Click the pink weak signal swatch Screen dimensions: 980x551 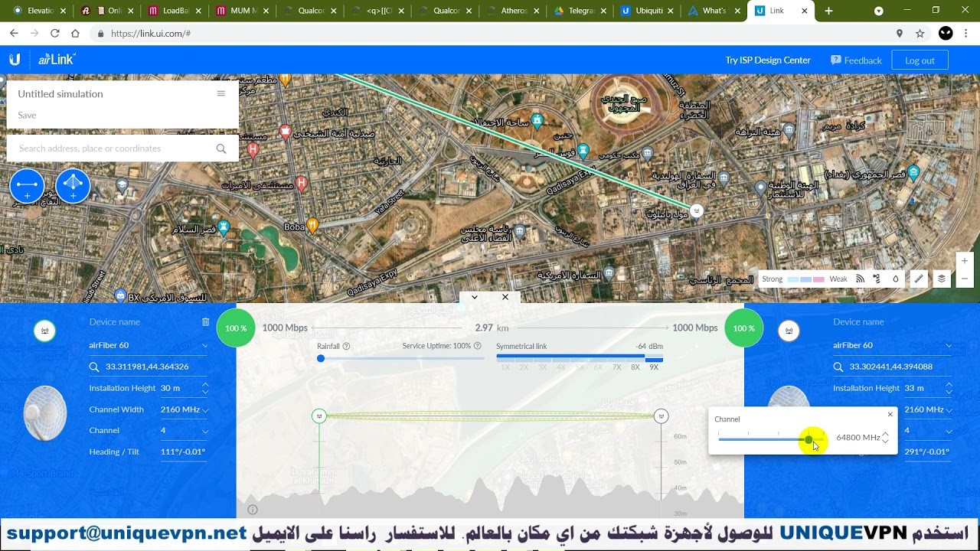[818, 279]
